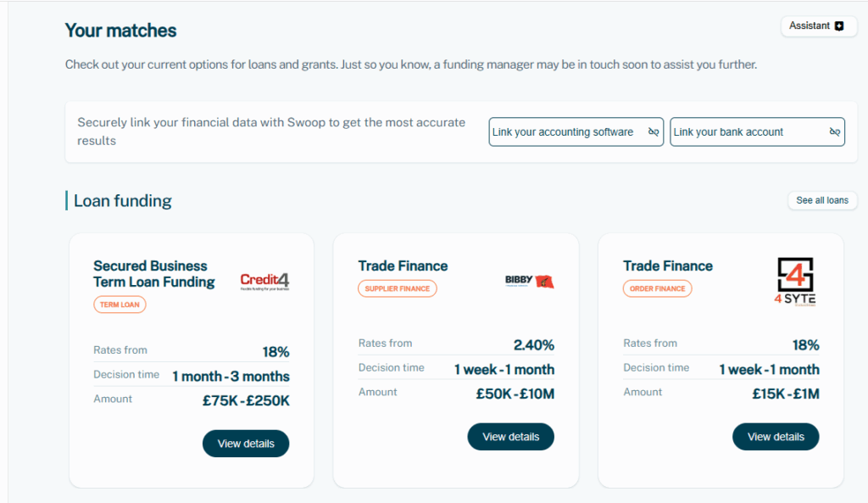This screenshot has width=868, height=503.
Task: View details for 4Syte Trade Finance
Action: pyautogui.click(x=776, y=437)
